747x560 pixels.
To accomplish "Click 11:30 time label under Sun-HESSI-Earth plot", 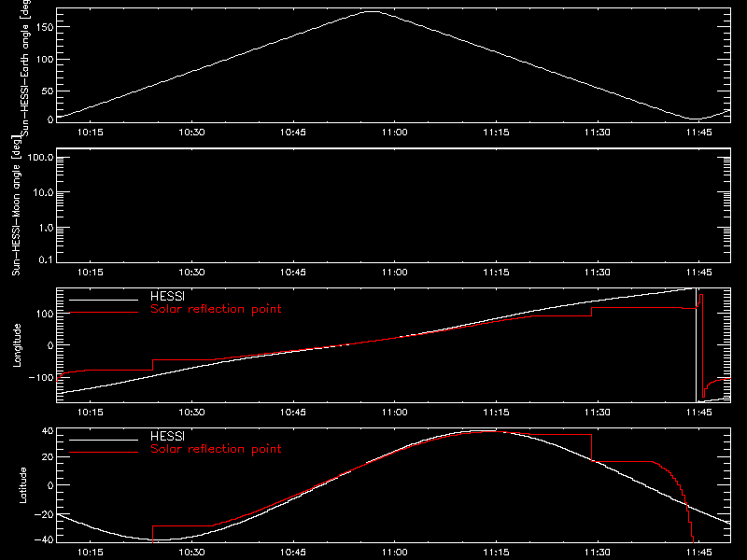I will point(598,133).
